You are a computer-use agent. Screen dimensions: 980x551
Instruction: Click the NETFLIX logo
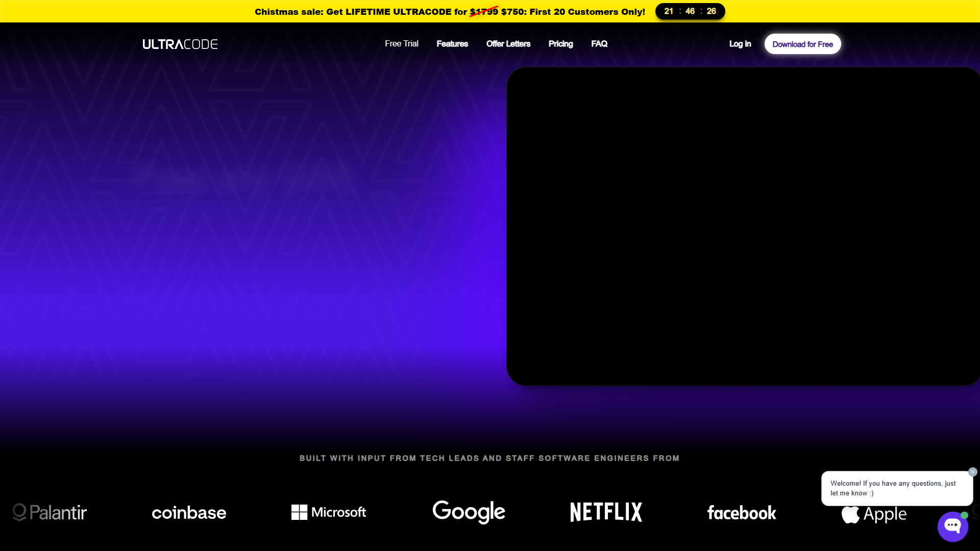pyautogui.click(x=606, y=512)
